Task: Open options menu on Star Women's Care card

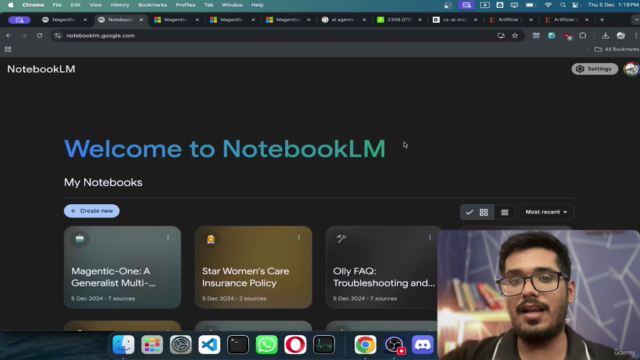Action: [299, 238]
